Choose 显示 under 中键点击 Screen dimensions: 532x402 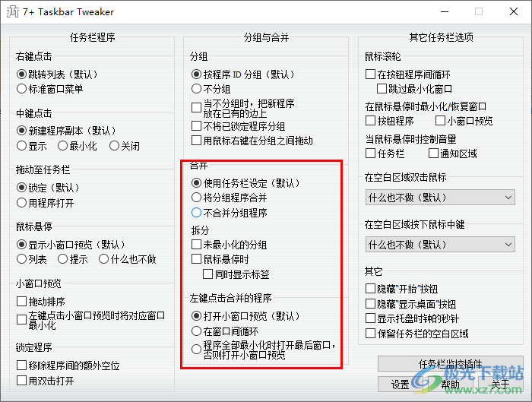tap(21, 146)
